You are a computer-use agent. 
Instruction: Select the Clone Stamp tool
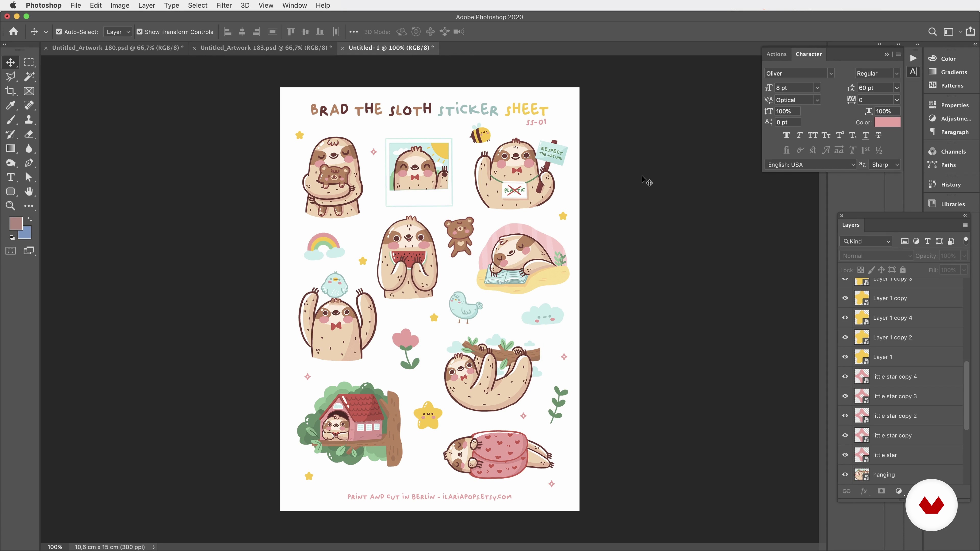coord(29,120)
